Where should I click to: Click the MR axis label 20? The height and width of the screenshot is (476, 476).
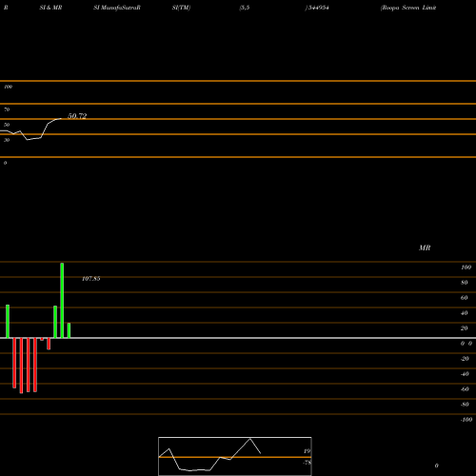[465, 328]
